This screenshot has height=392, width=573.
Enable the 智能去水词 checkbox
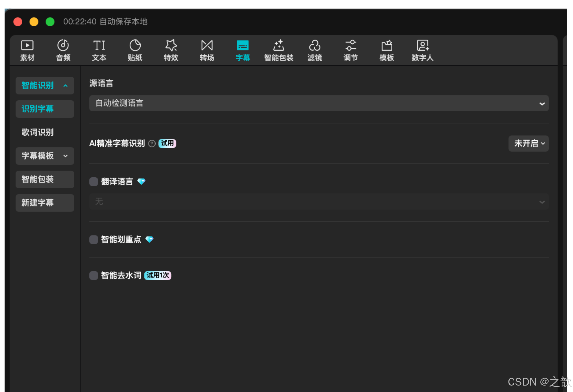94,276
